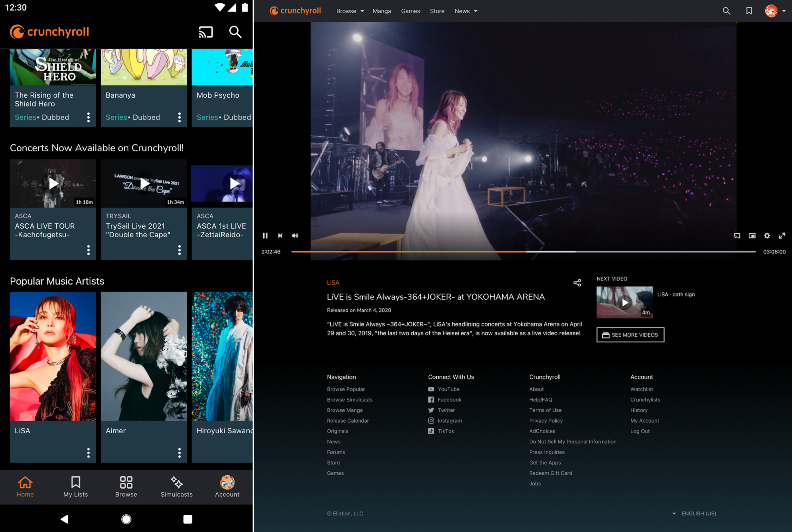Open the Games menu item in header
Image resolution: width=792 pixels, height=532 pixels.
click(410, 11)
